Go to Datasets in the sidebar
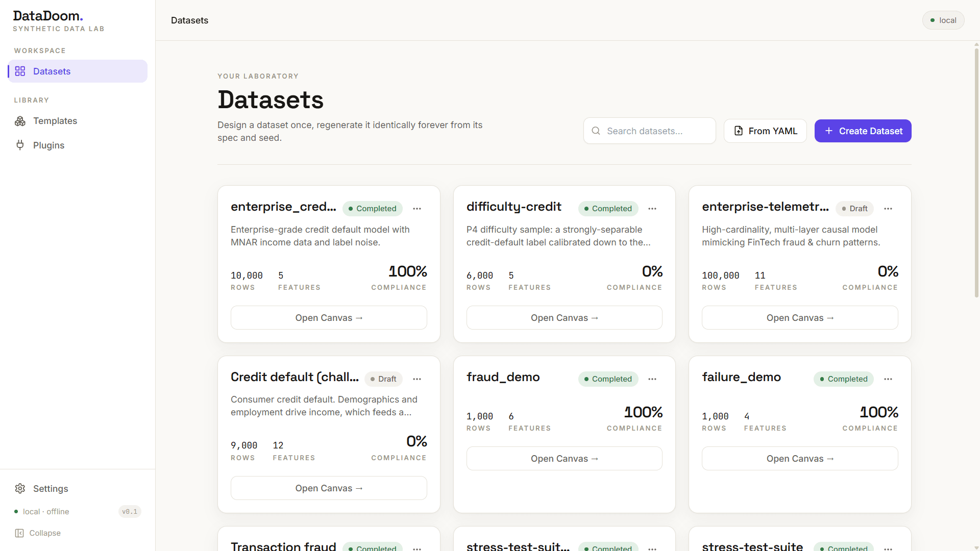This screenshot has width=980, height=551. (x=78, y=71)
